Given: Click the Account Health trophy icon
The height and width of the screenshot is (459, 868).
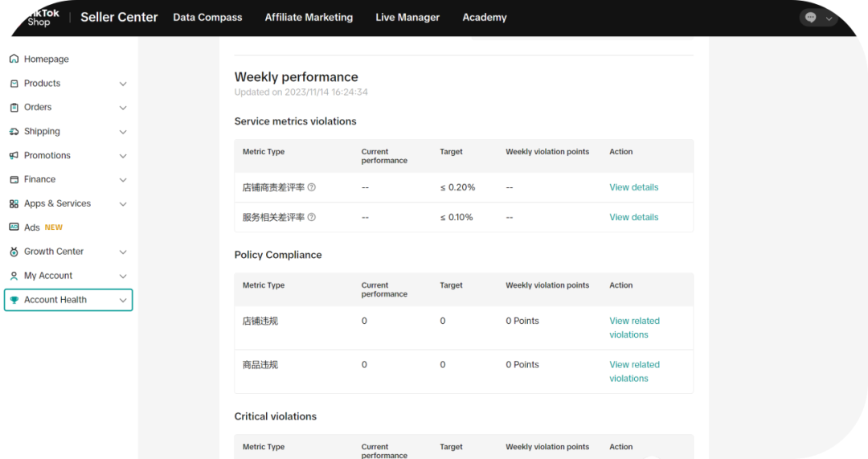Looking at the screenshot, I should coord(14,300).
